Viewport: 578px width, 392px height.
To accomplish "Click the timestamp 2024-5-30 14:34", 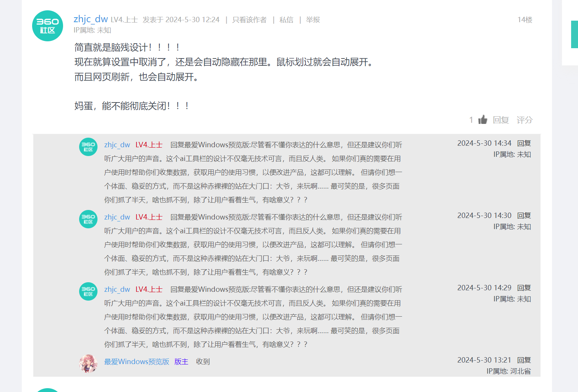I will tap(484, 143).
